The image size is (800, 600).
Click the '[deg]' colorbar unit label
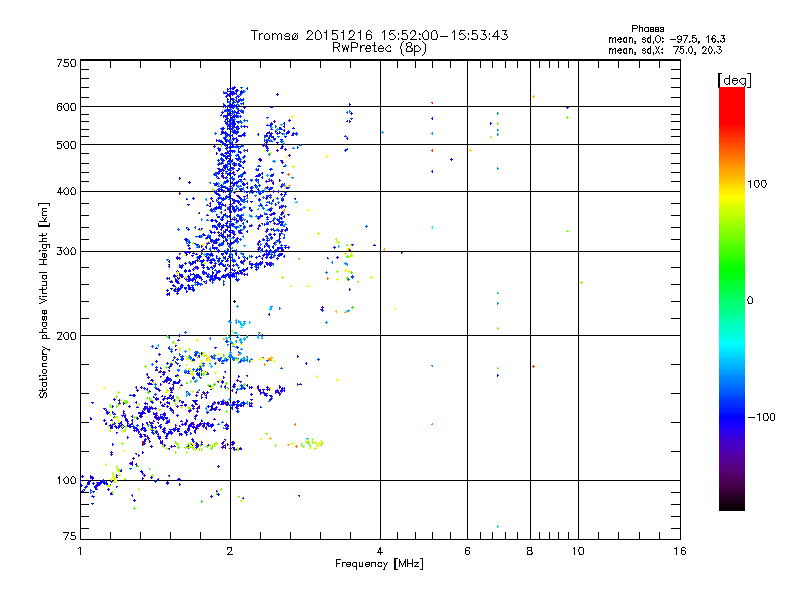point(734,80)
